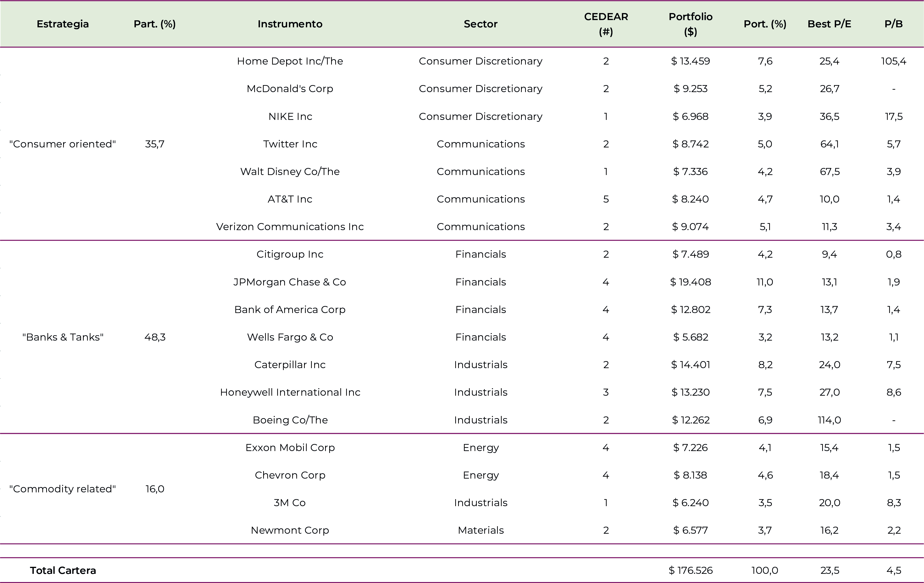Select Bank of America Corp instrument
Image resolution: width=924 pixels, height=583 pixels.
pos(290,310)
